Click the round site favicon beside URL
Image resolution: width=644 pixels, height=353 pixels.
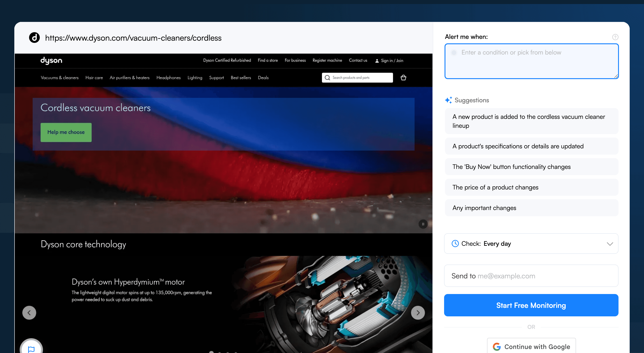[34, 38]
